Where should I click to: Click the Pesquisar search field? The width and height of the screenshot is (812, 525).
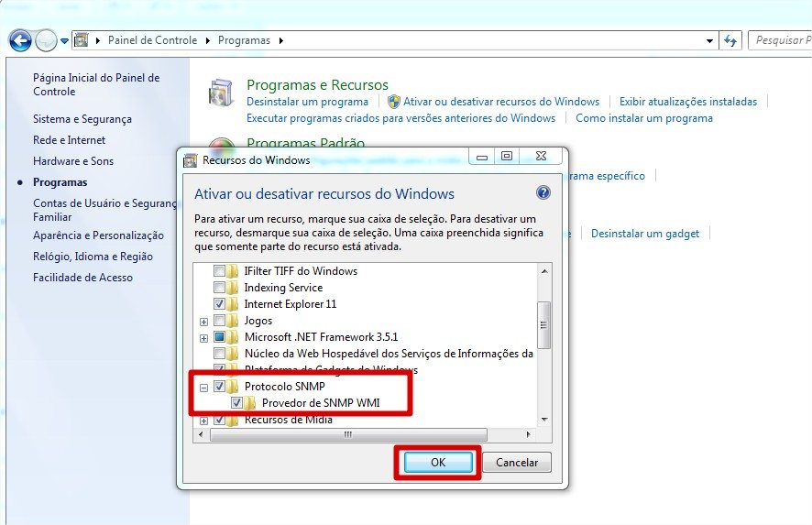[781, 40]
